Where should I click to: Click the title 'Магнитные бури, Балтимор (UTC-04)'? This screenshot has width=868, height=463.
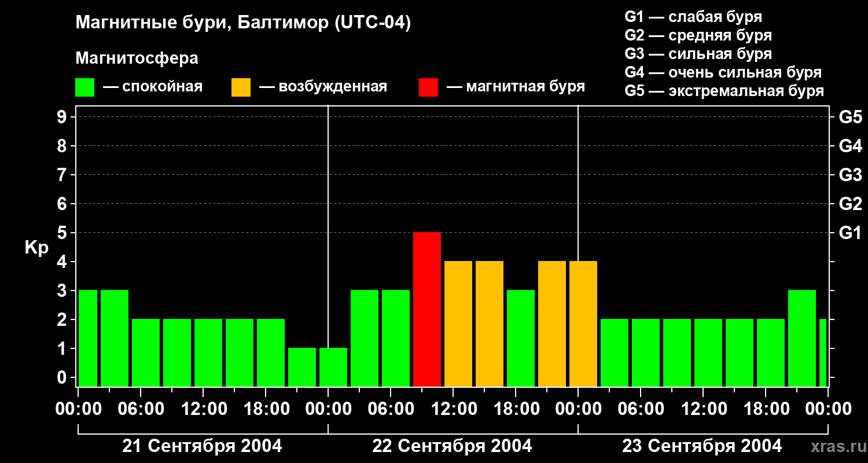(x=243, y=24)
